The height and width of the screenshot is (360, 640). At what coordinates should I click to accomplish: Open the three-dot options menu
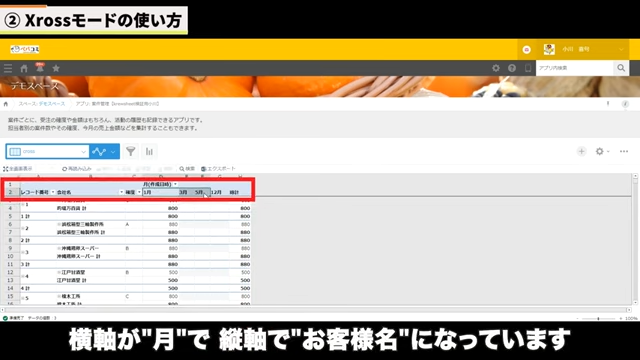(x=624, y=151)
